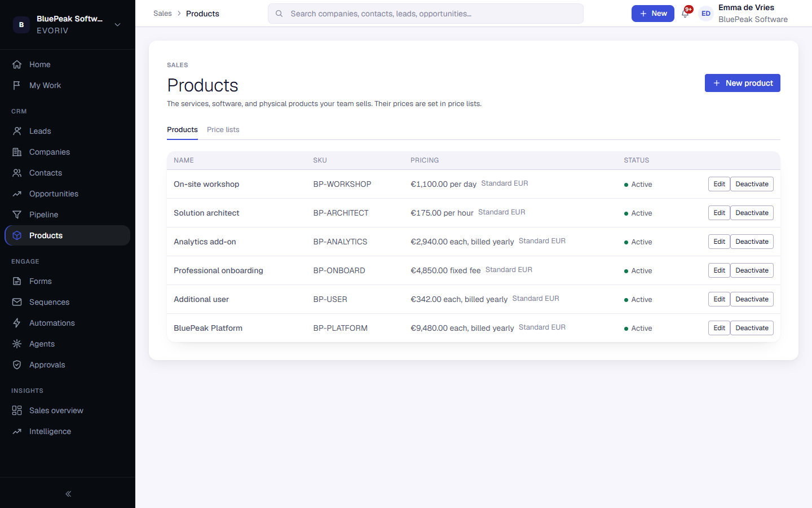The image size is (812, 508).
Task: Click the Sales overview grid icon
Action: point(17,410)
